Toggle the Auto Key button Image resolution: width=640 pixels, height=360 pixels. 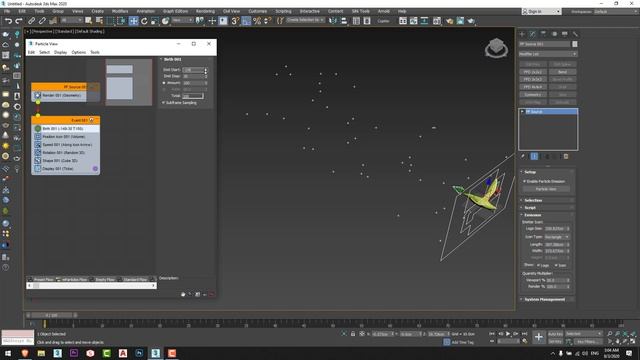click(x=555, y=334)
